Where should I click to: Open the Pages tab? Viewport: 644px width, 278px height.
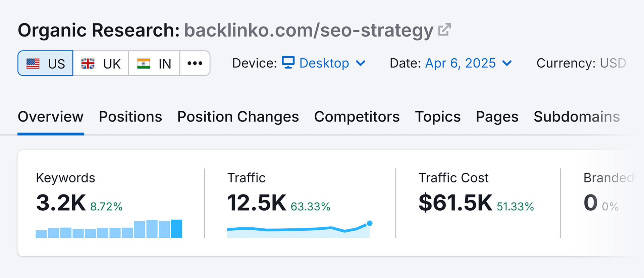497,117
